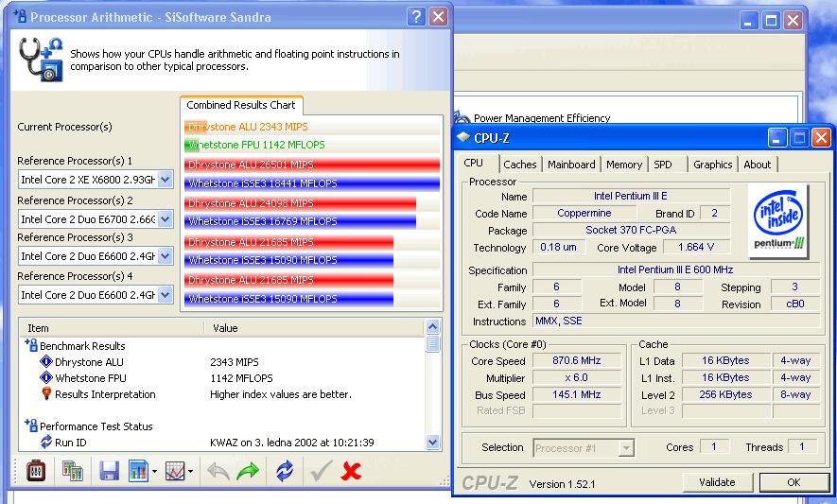Expand the Reference Processor(s) 2 combo box
Image resolution: width=837 pixels, height=504 pixels.
tap(165, 218)
